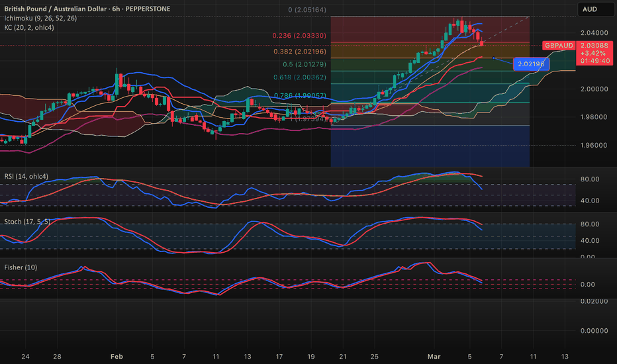The image size is (617, 364).
Task: Click the blue 2.02196 price callout label
Action: (531, 64)
